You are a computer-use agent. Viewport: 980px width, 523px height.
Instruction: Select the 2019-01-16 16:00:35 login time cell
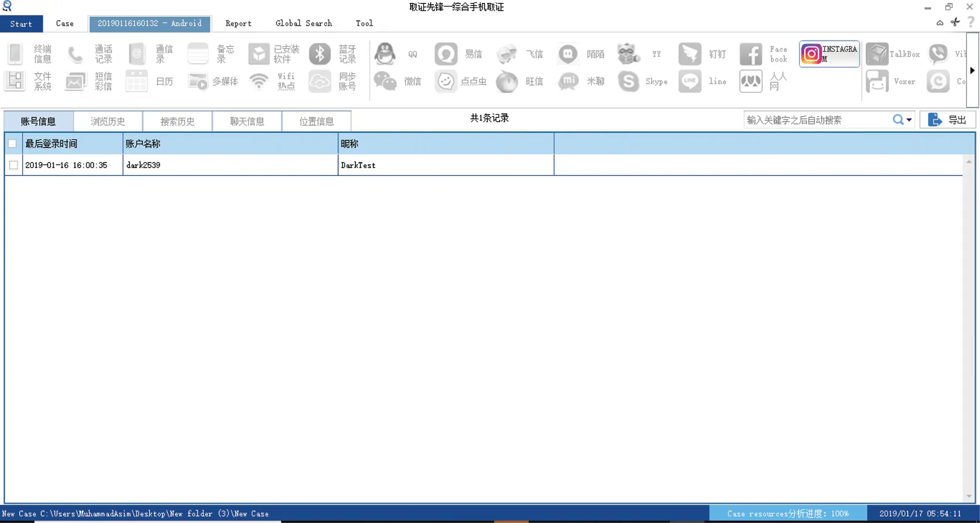[x=73, y=165]
